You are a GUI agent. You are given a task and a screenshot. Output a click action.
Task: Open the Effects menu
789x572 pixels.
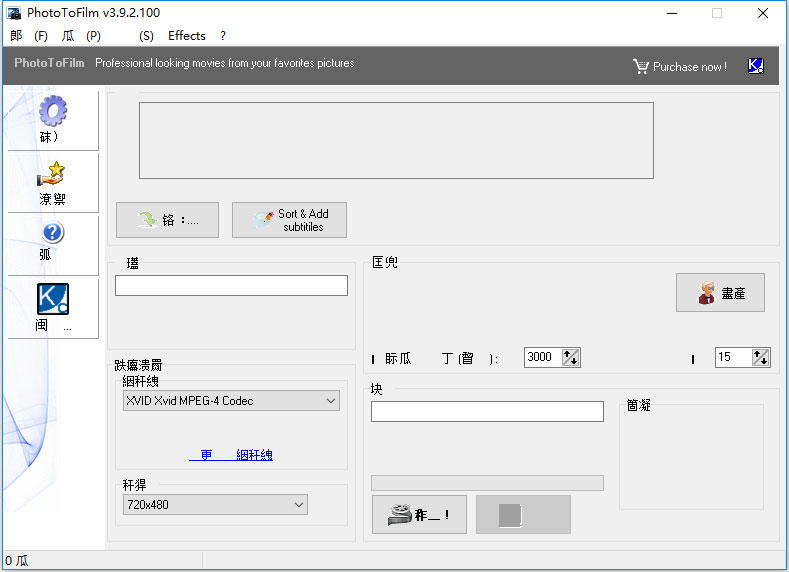[x=186, y=36]
